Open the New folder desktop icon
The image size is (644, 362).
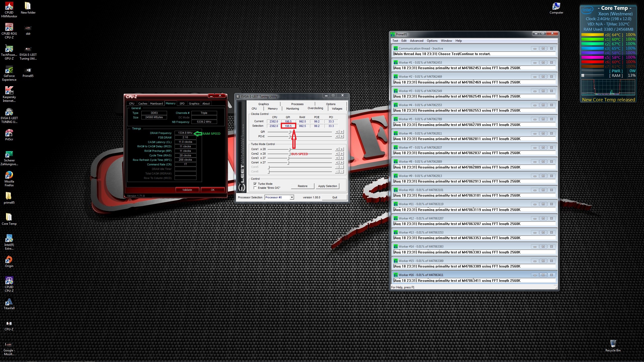coord(28,8)
